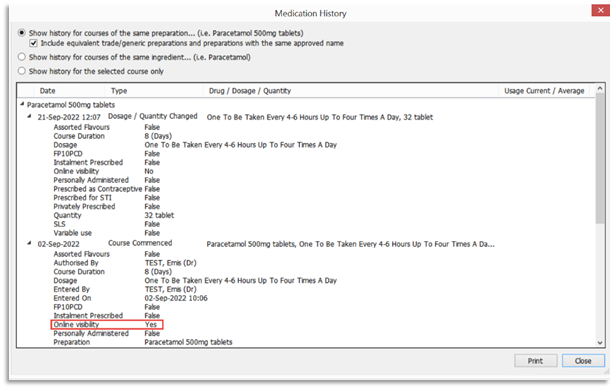Click 'Instalment Prescribed' row under 21-Sep-2022
Image resolution: width=613 pixels, height=389 pixels.
tap(107, 162)
